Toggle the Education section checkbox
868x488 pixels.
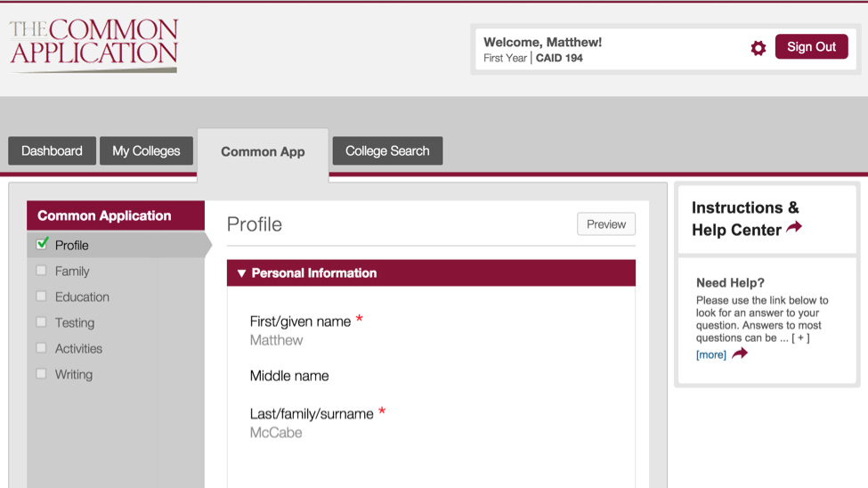pyautogui.click(x=41, y=297)
